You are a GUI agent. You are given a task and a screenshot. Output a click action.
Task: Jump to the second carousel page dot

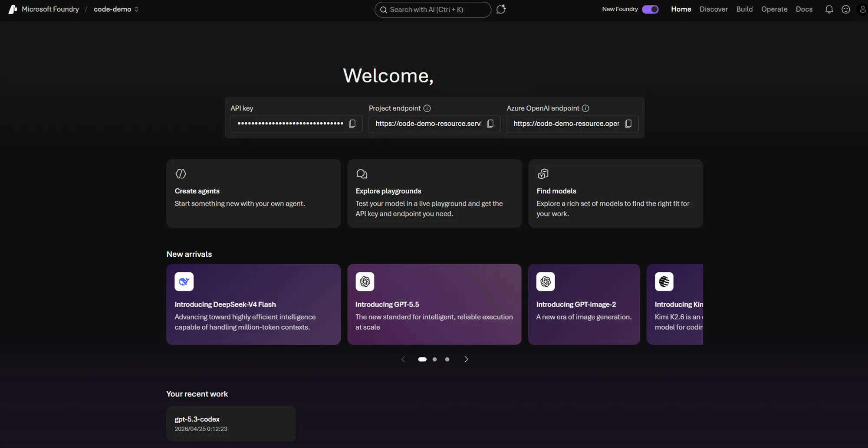(434, 359)
